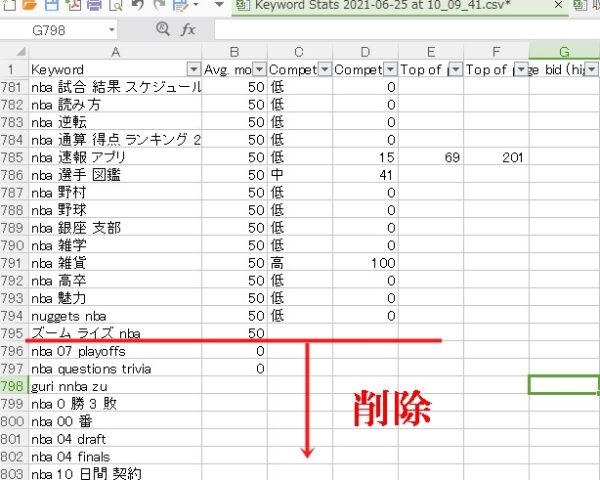
Task: Select column F header
Action: 496,52
